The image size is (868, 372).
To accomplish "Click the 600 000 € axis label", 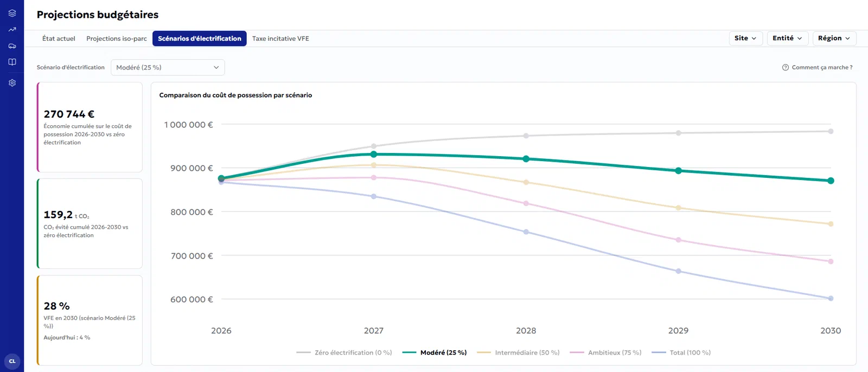I will [x=192, y=299].
